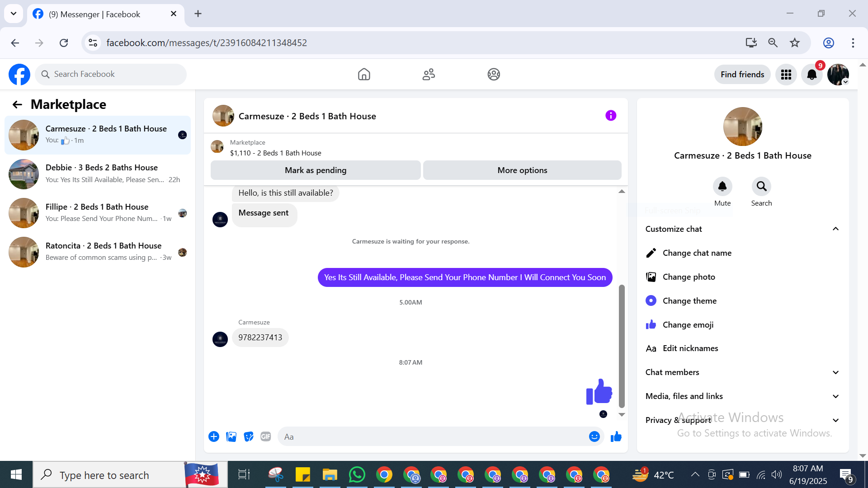
Task: Go to the Home feed icon
Action: pyautogui.click(x=364, y=74)
